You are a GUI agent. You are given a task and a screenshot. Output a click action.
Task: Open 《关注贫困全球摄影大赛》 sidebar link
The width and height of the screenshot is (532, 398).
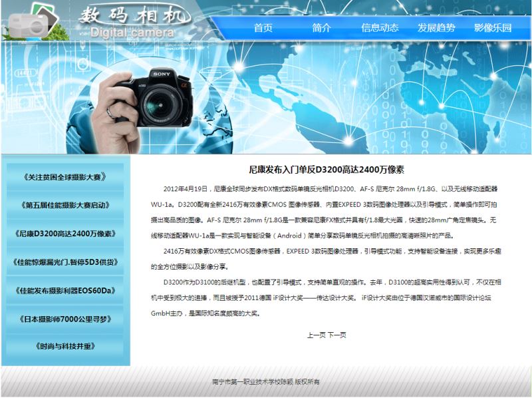[x=65, y=177]
